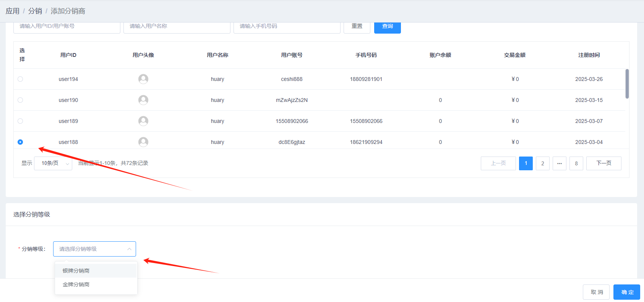Select the radio button for user190
Image resolution: width=644 pixels, height=302 pixels.
(x=20, y=100)
